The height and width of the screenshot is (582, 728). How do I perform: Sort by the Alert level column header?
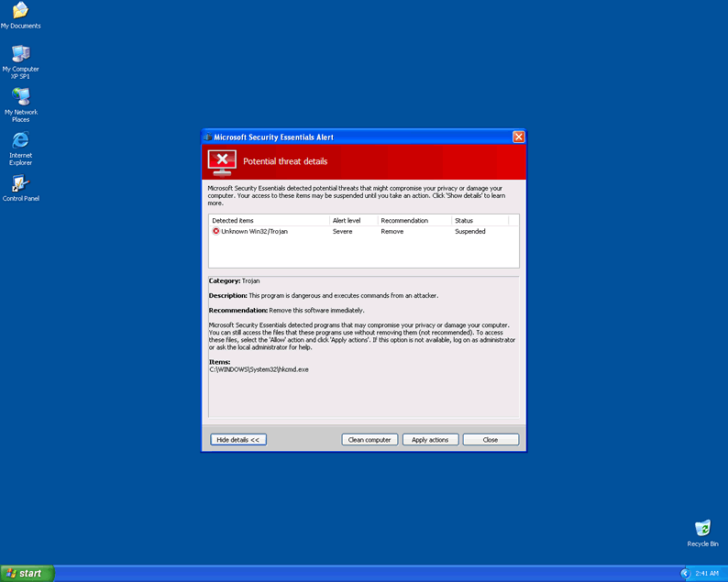tap(353, 221)
